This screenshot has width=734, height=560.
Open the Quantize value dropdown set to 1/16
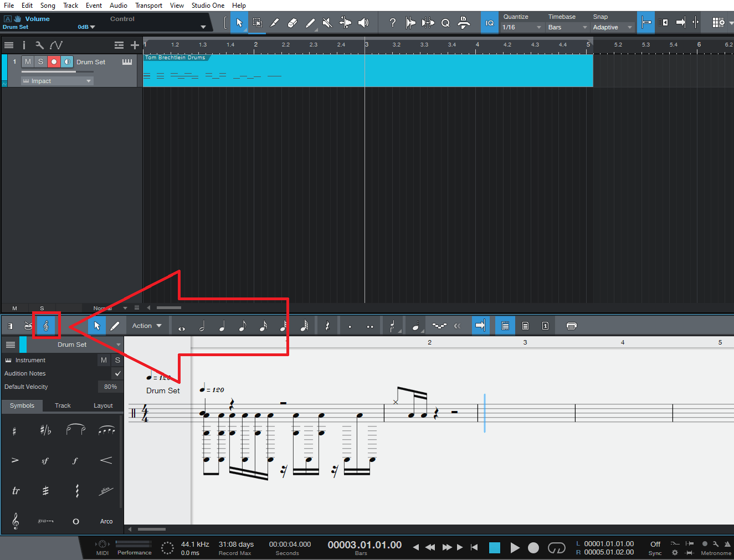click(521, 27)
